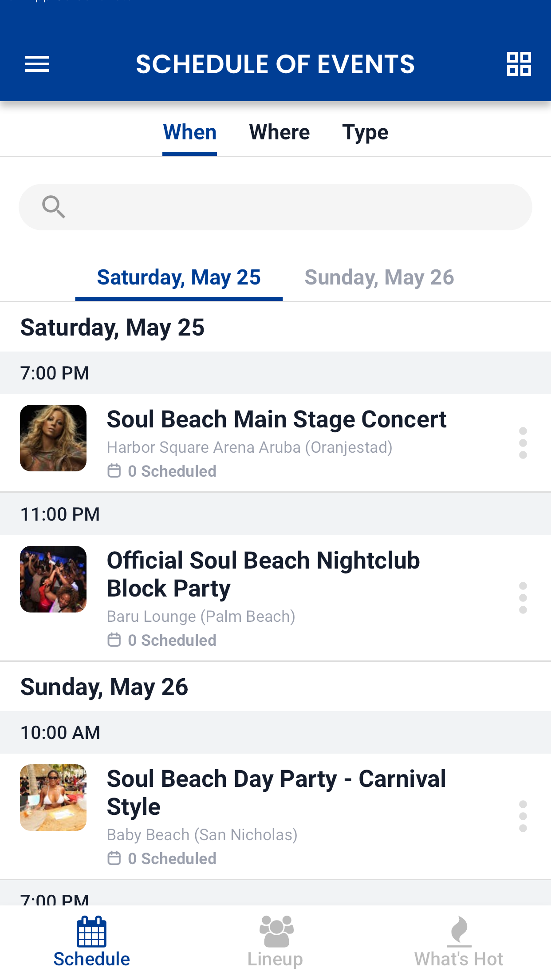Select Saturday, May 25 date tab
Viewport: 551px width, 980px height.
[x=179, y=277]
